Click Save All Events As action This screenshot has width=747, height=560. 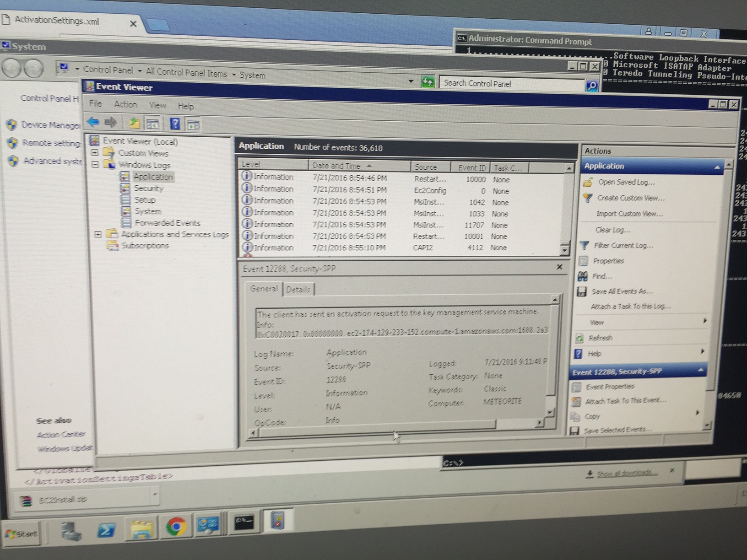point(622,291)
